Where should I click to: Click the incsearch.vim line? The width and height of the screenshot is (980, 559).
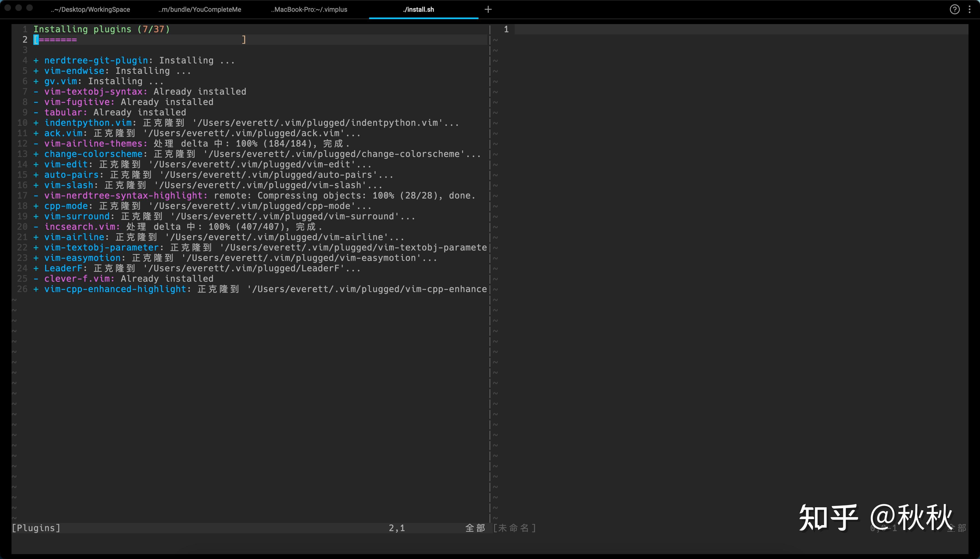point(178,226)
